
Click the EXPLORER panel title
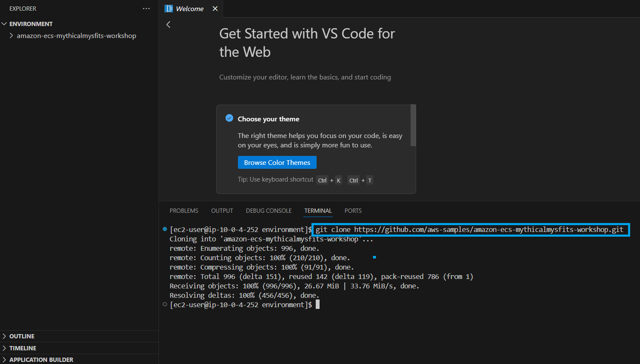[23, 9]
